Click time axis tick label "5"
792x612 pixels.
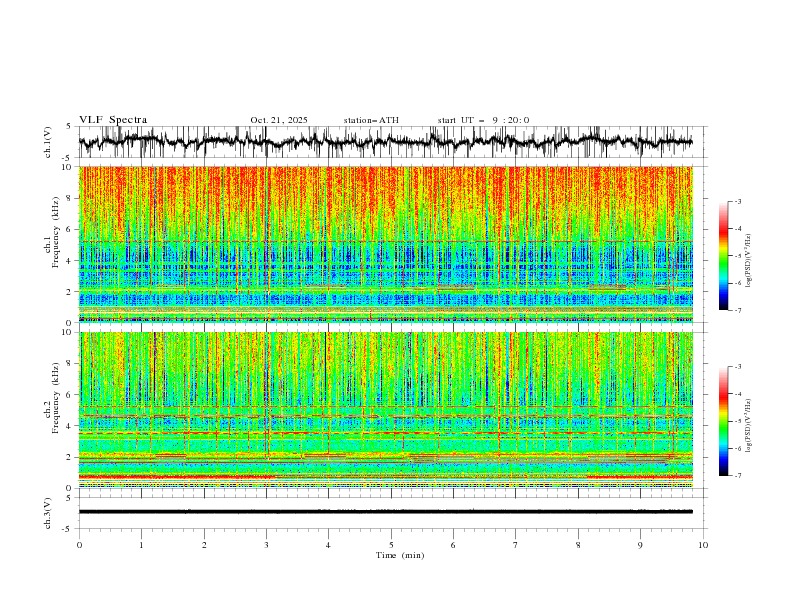click(391, 545)
